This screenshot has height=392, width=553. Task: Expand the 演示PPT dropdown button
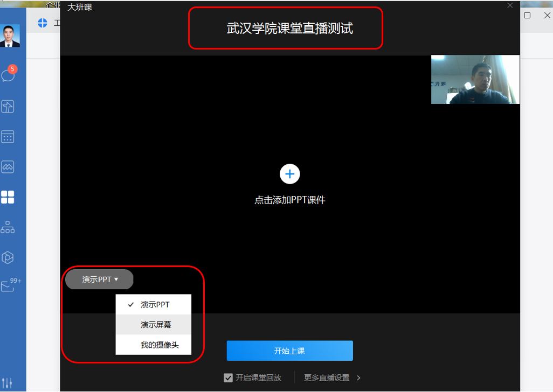tap(99, 279)
